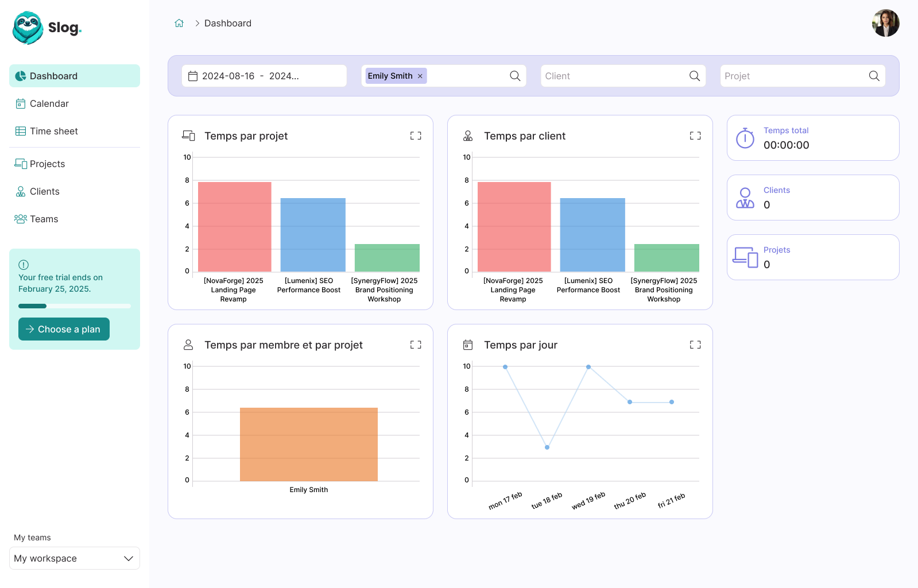The width and height of the screenshot is (918, 588).
Task: Click the home breadcrumb icon
Action: 179,24
